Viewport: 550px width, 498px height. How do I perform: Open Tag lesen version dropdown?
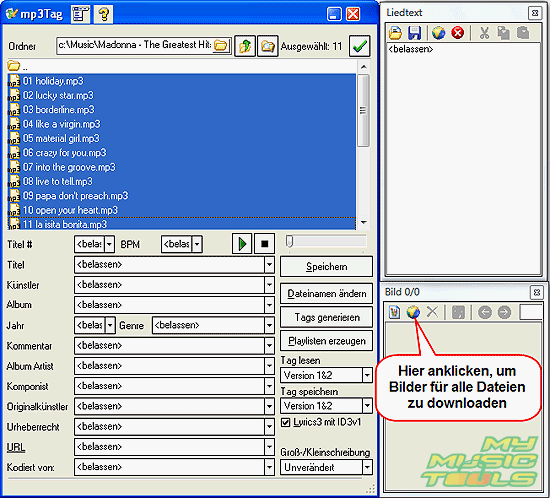367,375
